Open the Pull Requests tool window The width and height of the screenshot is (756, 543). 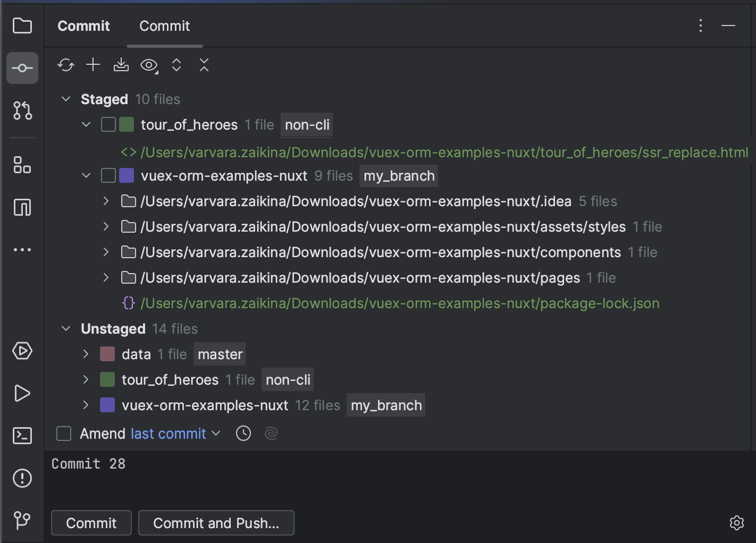22,111
